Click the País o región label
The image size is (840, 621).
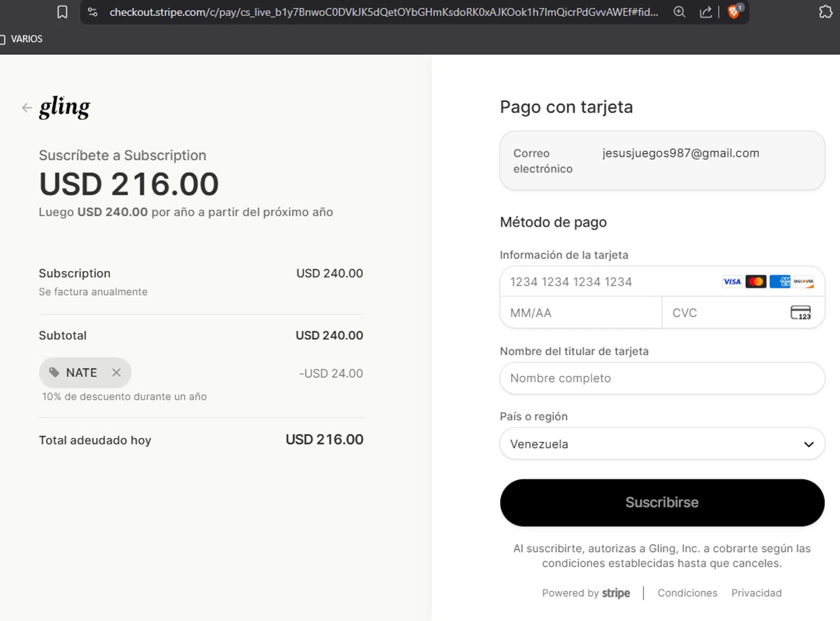(534, 416)
